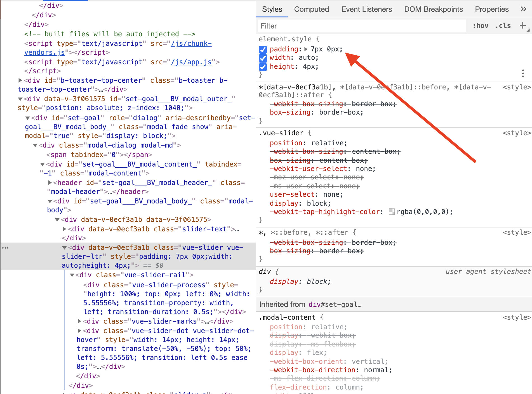Screen dimensions: 532x394
Task: Switch to Computed tab
Action: [x=311, y=9]
